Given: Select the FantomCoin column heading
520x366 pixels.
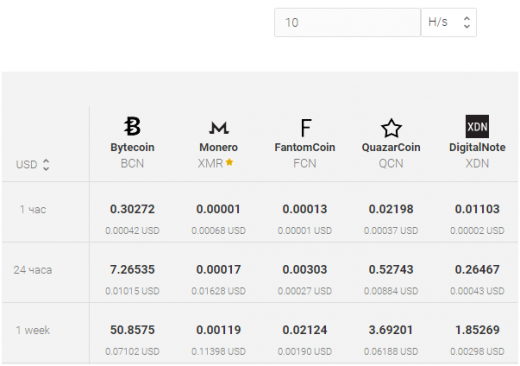Looking at the screenshot, I should 305,147.
